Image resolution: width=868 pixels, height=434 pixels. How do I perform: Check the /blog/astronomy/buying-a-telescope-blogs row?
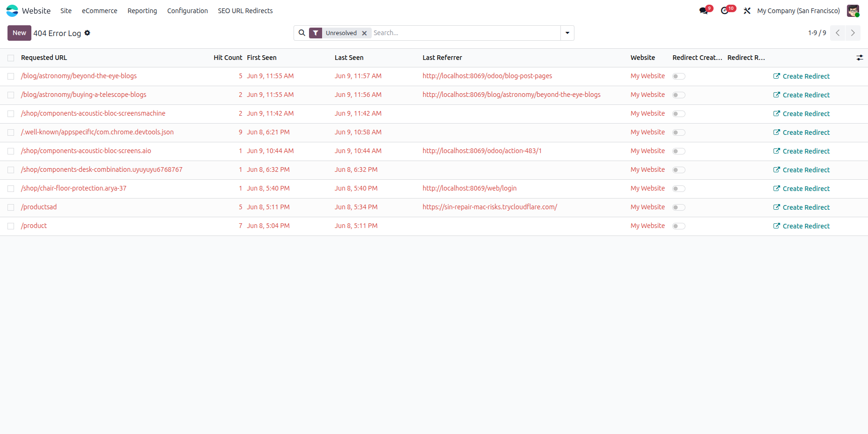click(11, 95)
